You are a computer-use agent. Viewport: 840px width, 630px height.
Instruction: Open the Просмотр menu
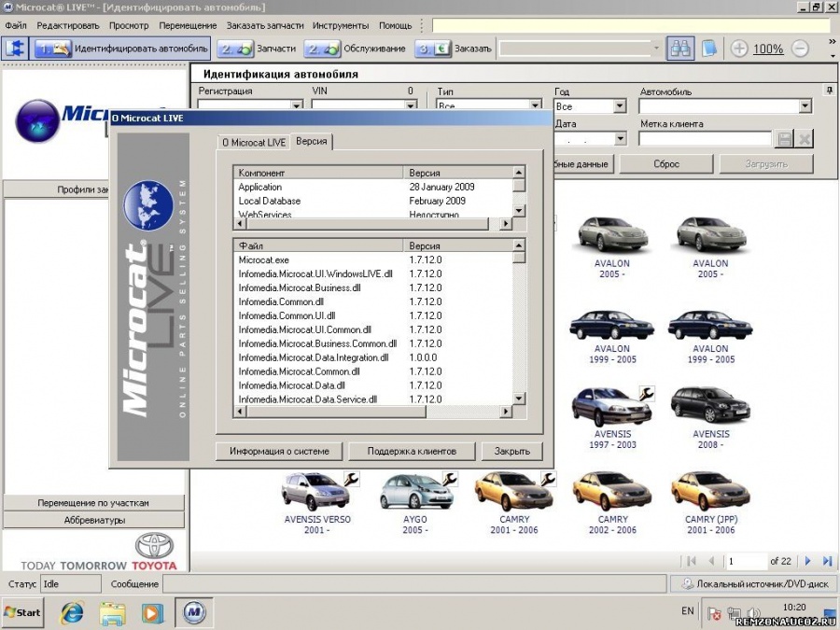129,25
